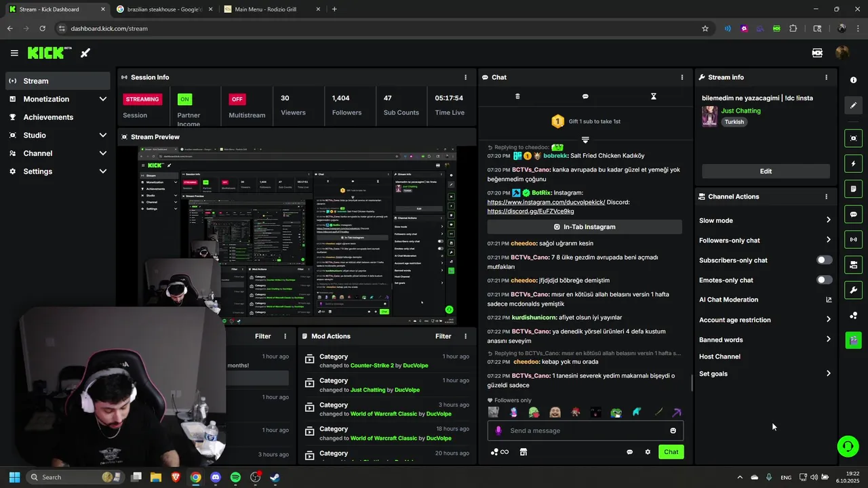Open Chat panel three-dot menu
Viewport: 868px width, 488px height.
pyautogui.click(x=682, y=77)
